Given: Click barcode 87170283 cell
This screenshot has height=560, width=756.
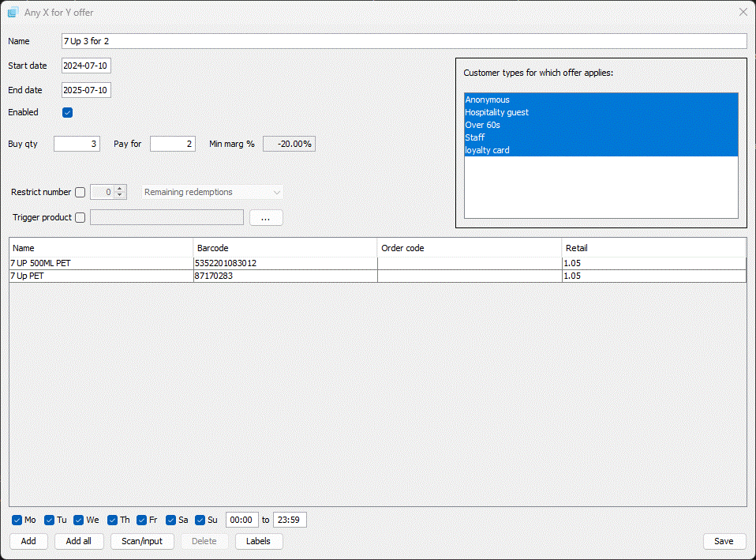Looking at the screenshot, I should 285,276.
